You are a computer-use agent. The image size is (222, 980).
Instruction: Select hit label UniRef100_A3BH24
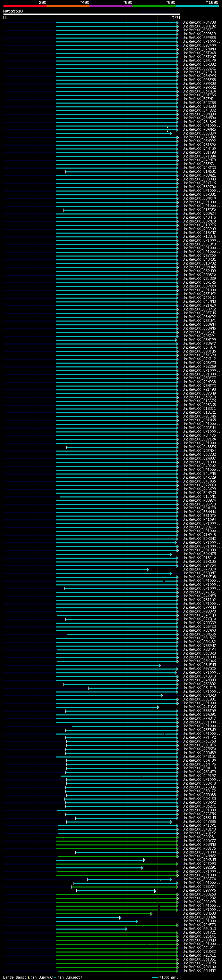pyautogui.click(x=199, y=917)
